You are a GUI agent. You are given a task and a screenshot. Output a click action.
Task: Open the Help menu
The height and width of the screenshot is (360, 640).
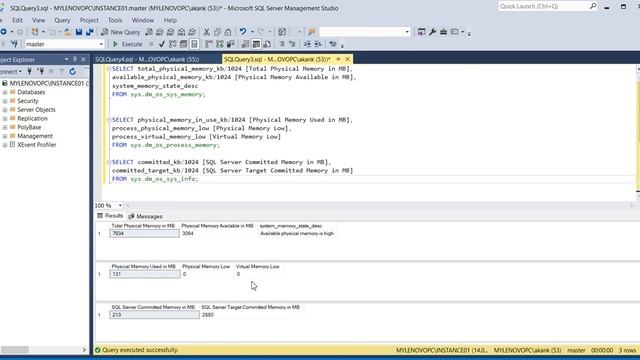coord(170,20)
